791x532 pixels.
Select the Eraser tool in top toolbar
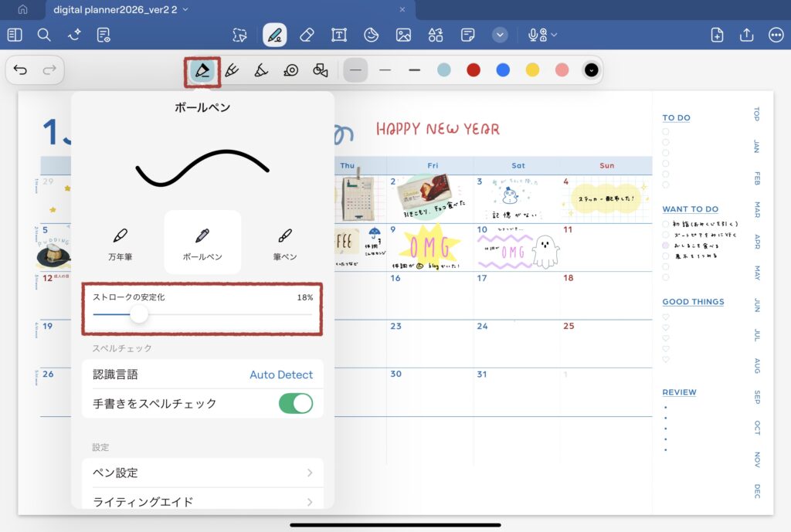pos(307,35)
